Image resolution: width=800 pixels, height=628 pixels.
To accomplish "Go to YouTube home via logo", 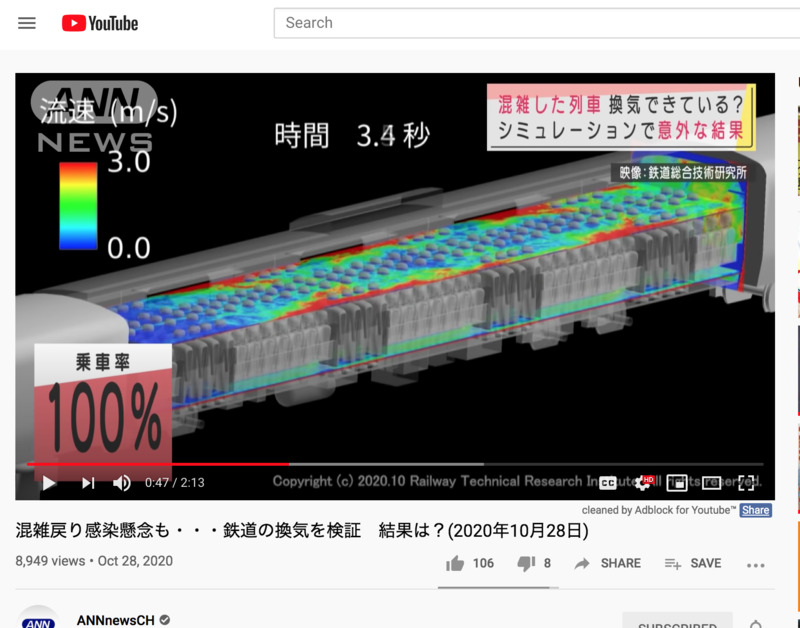I will click(x=100, y=23).
